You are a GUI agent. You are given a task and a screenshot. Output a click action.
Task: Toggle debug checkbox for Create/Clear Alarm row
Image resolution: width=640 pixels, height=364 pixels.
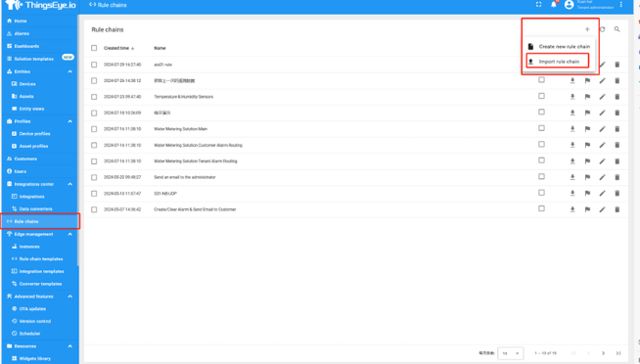click(x=541, y=208)
